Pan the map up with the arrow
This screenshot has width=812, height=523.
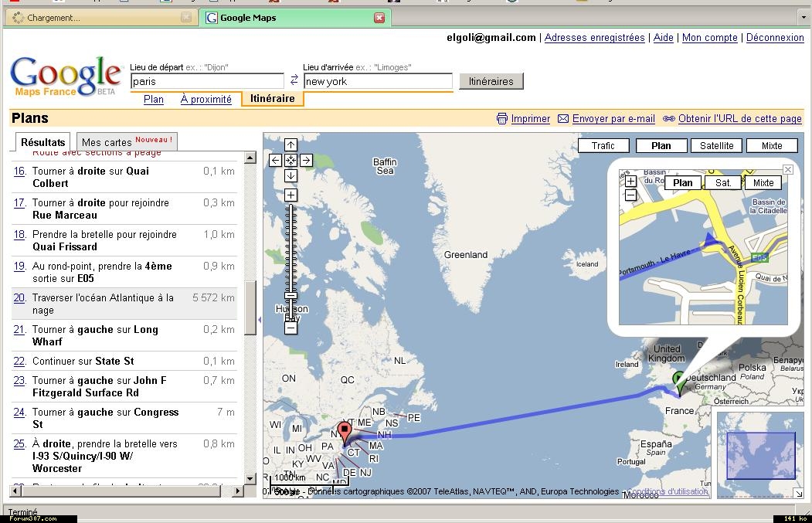pyautogui.click(x=290, y=145)
